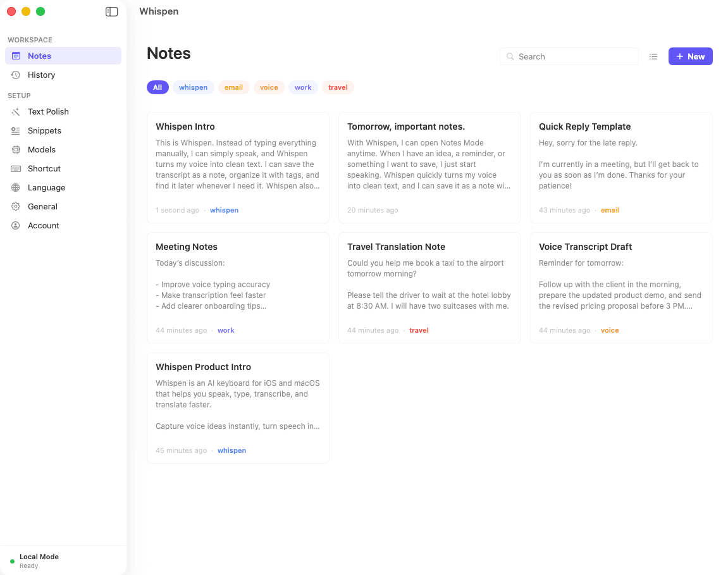
Task: Filter notes by work tag chip
Action: pyautogui.click(x=303, y=87)
